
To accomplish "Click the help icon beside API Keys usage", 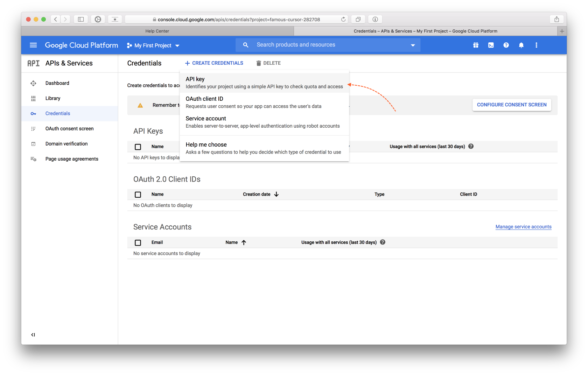I will 471,146.
